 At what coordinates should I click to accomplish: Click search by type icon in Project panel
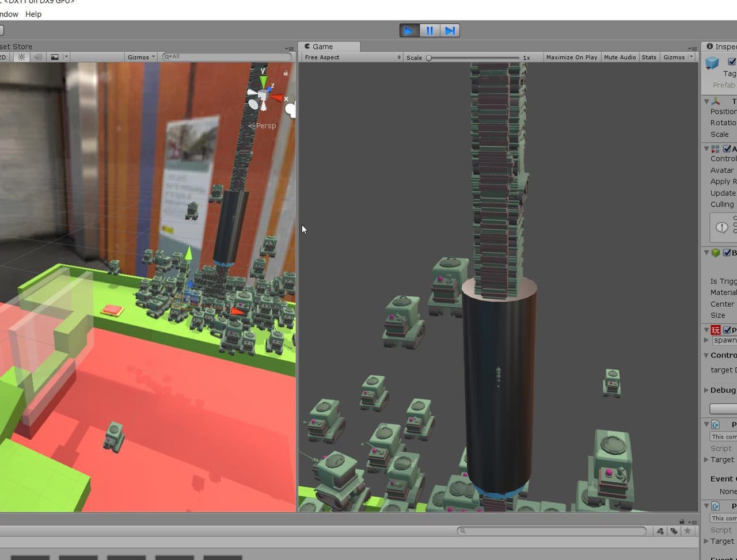[x=660, y=531]
